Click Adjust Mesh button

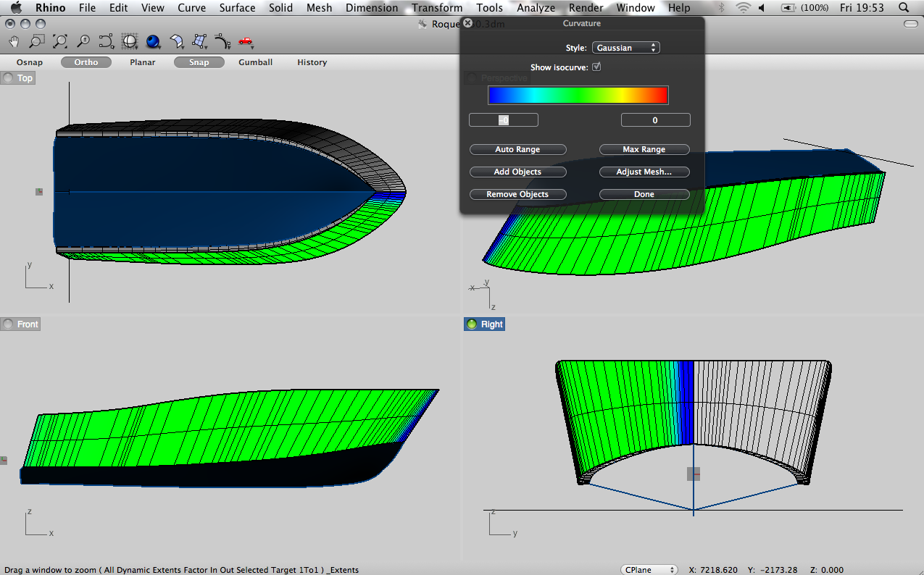coord(644,172)
